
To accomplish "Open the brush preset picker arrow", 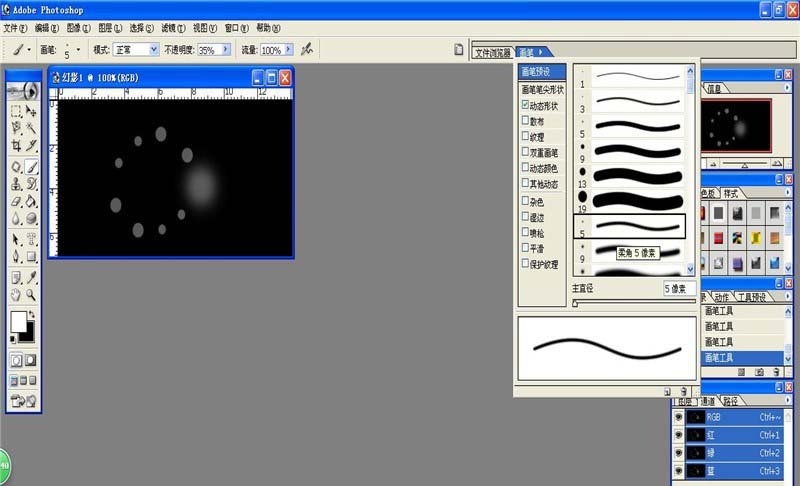I will tap(78, 49).
